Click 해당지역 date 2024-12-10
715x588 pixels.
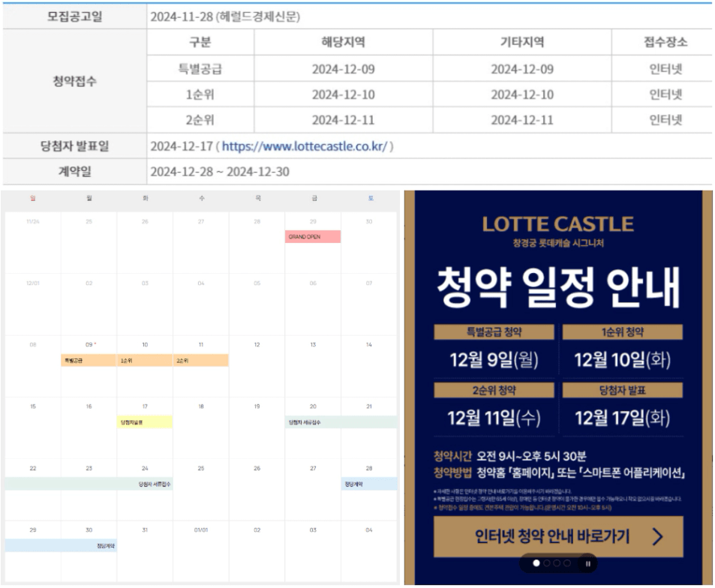click(x=344, y=94)
